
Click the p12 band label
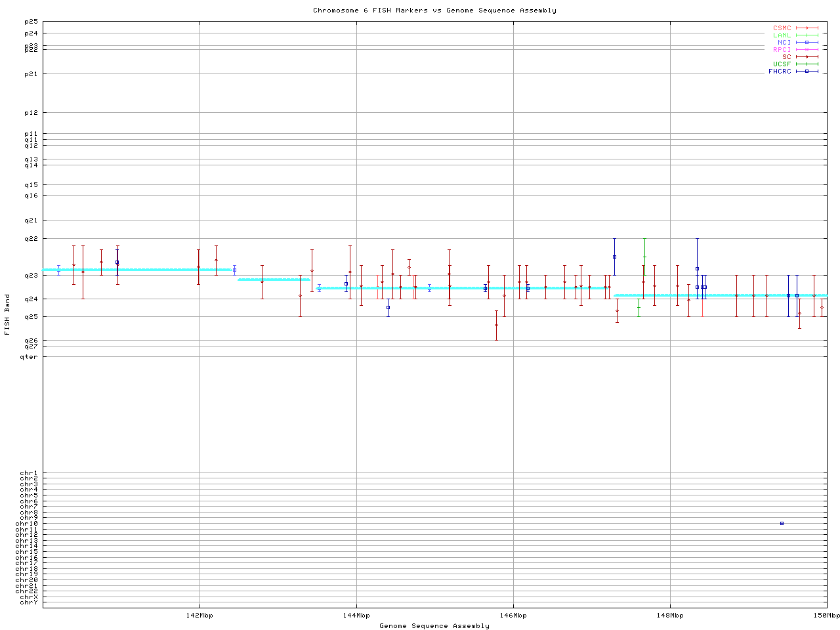coord(31,113)
